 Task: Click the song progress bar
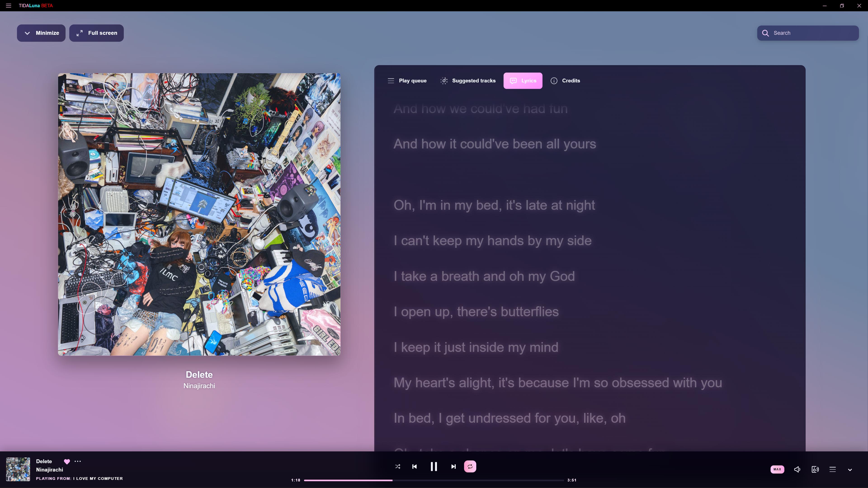434,480
